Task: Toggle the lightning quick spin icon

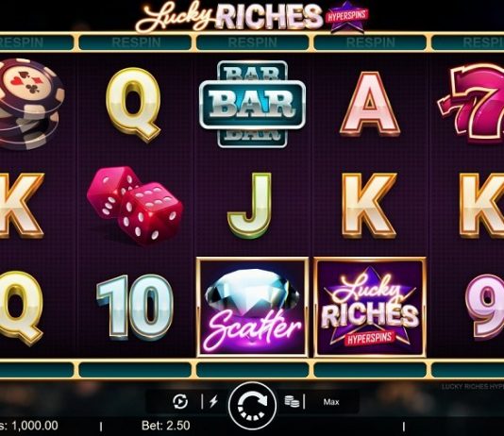Action: pos(213,402)
